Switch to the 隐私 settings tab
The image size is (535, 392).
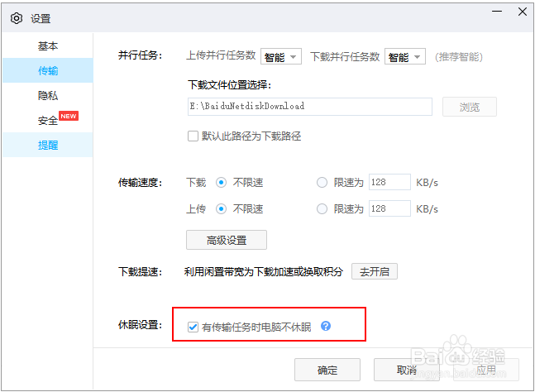[x=48, y=96]
